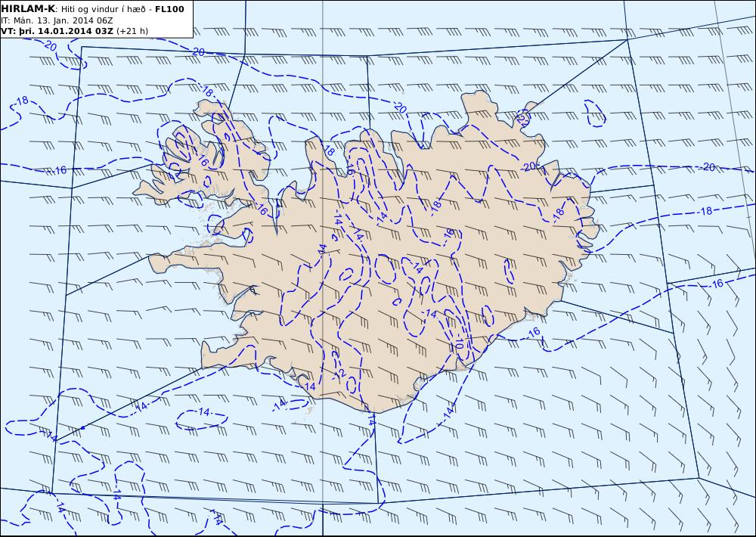Click the '(+21 h)' forecast offset text
This screenshot has width=756, height=537.
coord(132,31)
